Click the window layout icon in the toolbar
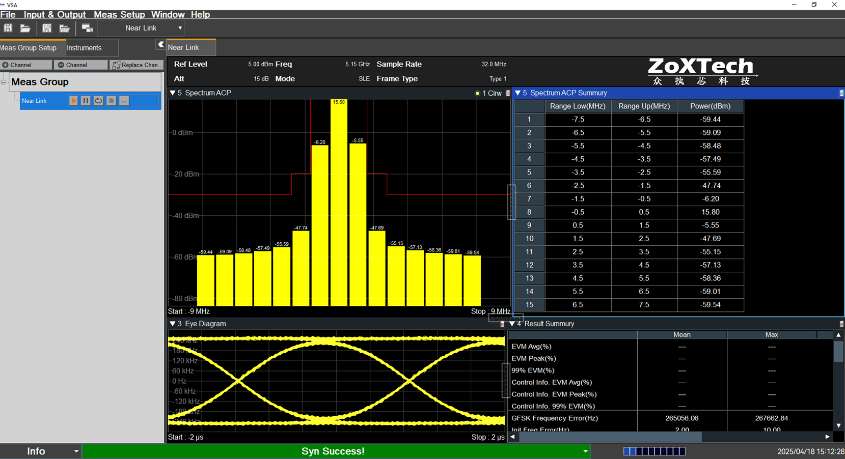 point(87,28)
